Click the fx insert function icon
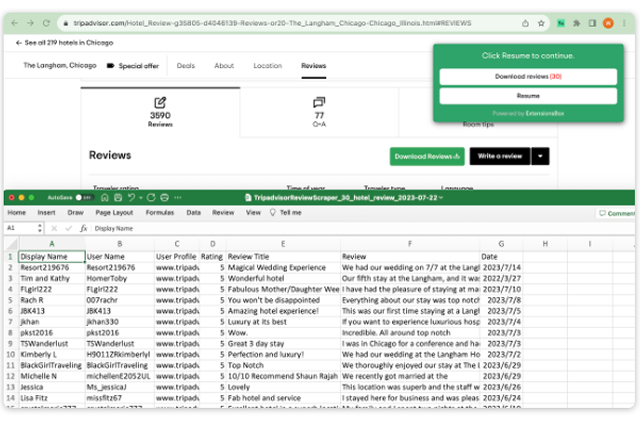The image size is (640, 427). tap(84, 228)
